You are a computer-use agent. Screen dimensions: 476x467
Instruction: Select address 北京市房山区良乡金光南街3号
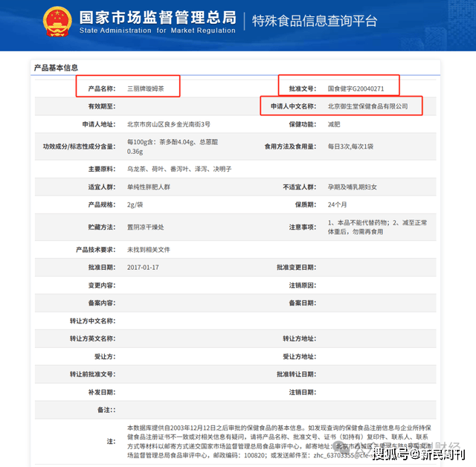coord(169,124)
